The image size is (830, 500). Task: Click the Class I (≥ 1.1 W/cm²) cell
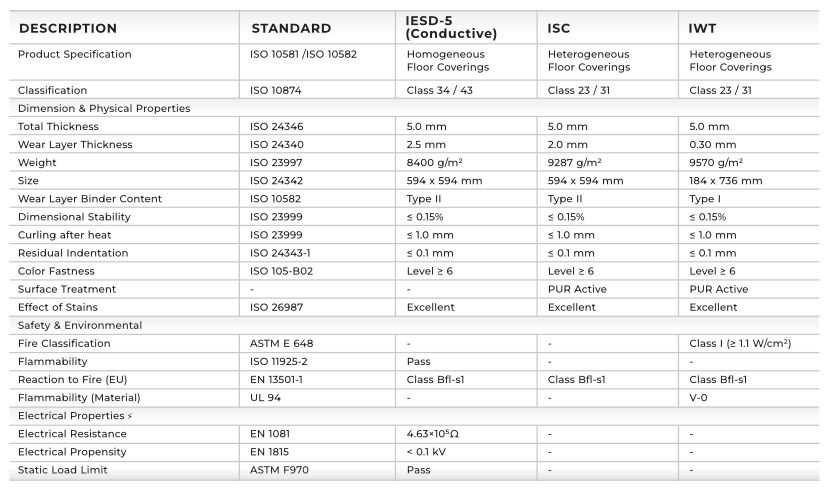[741, 344]
